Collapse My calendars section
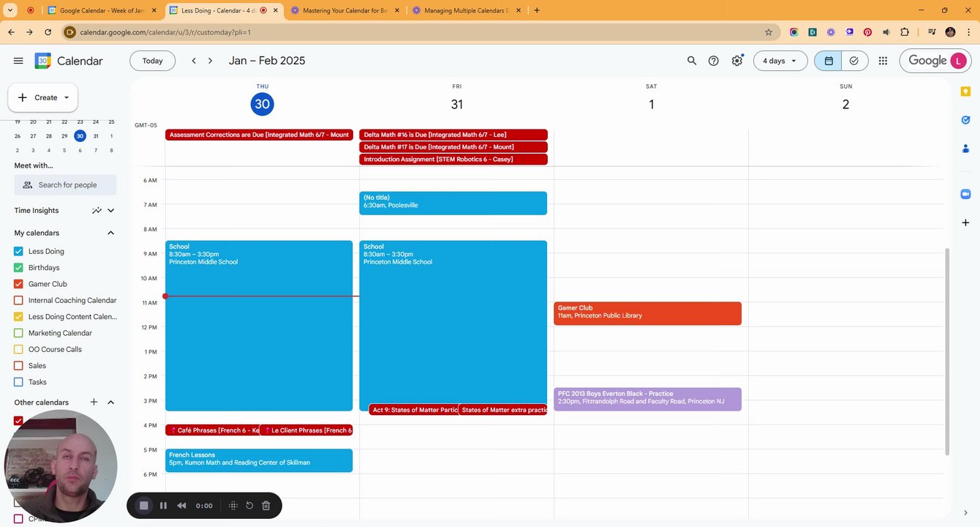 click(111, 233)
